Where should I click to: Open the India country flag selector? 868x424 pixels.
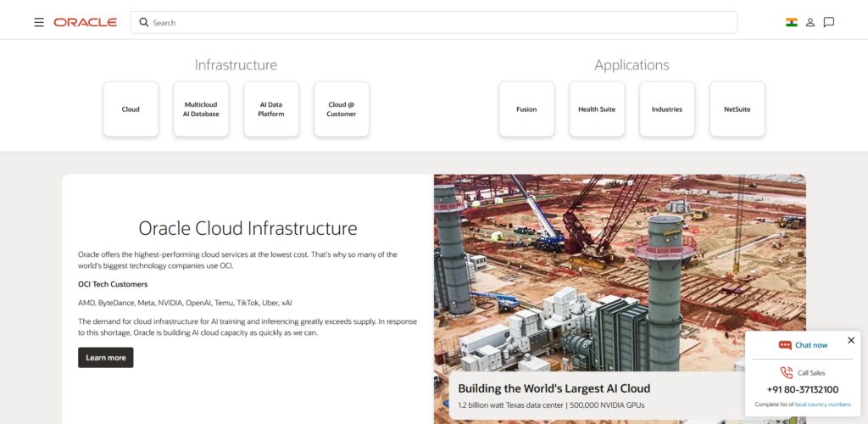coord(792,22)
